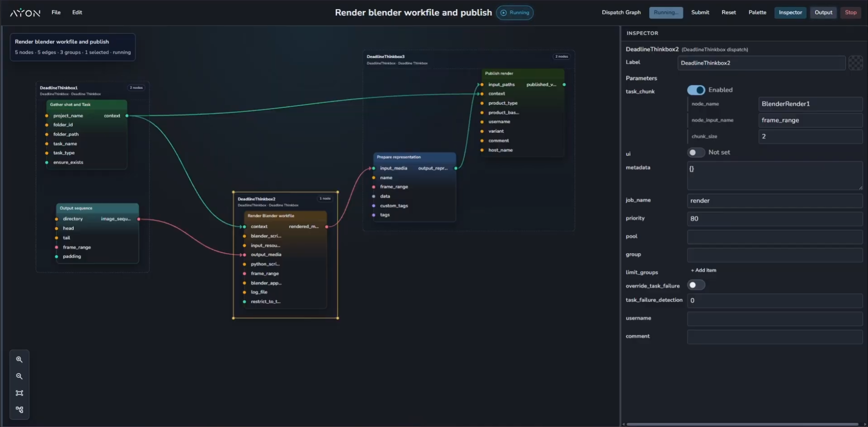Click the output_repr... output port

tap(456, 168)
